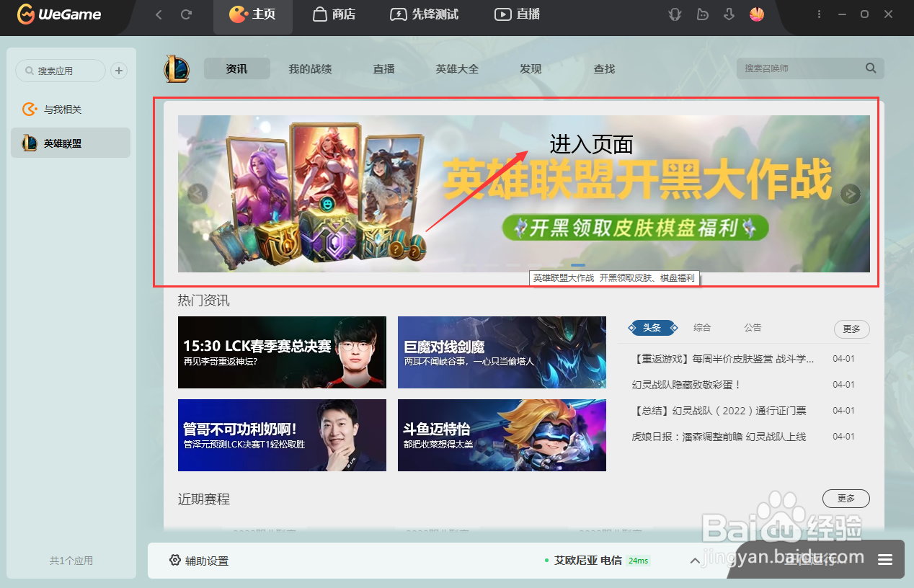Click the 搜索召唤师 search box
This screenshot has width=914, height=588.
[x=810, y=68]
